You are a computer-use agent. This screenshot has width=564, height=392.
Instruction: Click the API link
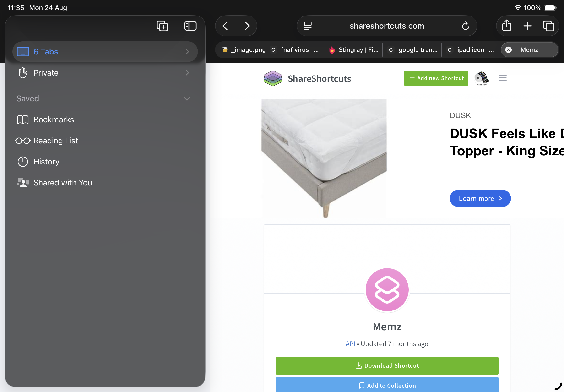(350, 344)
